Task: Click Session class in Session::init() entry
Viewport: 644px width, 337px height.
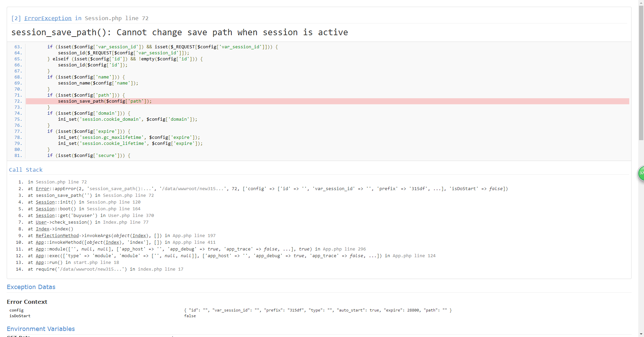Action: point(45,202)
